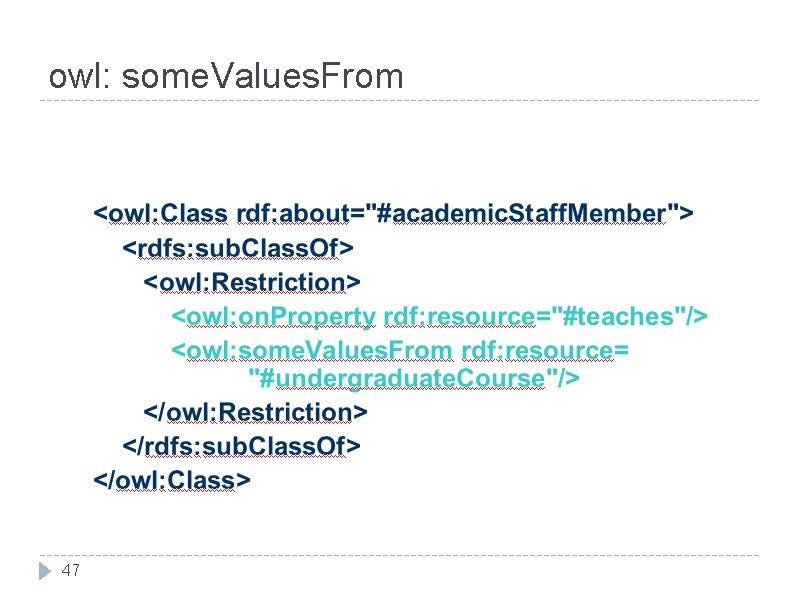Click 'rdf:resource' on the on.Property line
The width and height of the screenshot is (800, 600).
pos(458,316)
